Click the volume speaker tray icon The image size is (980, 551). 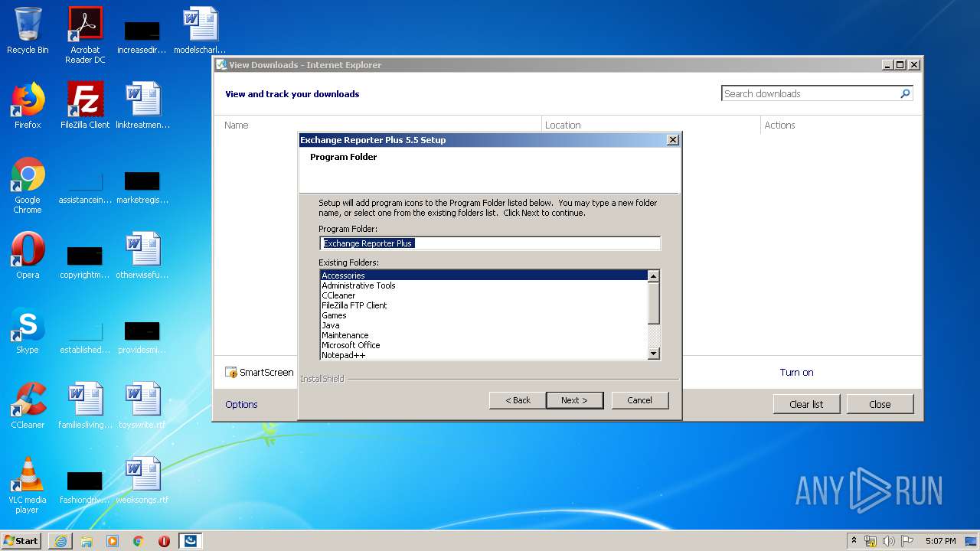888,541
